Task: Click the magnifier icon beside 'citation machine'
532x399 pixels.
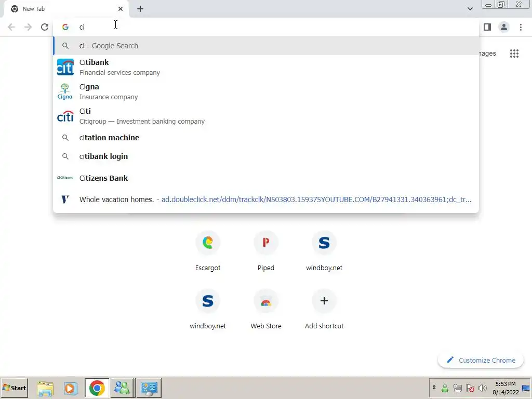Action: (65, 138)
